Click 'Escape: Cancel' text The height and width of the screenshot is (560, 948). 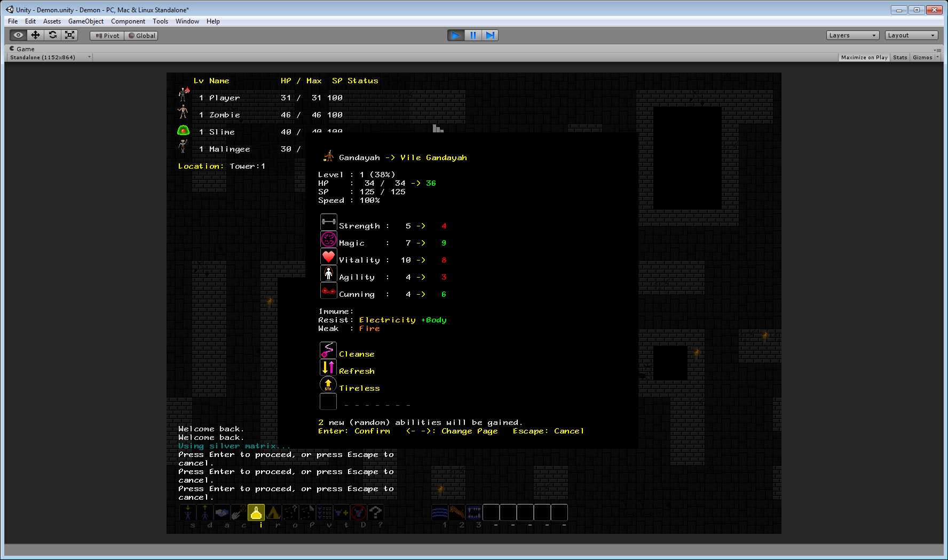tap(548, 431)
